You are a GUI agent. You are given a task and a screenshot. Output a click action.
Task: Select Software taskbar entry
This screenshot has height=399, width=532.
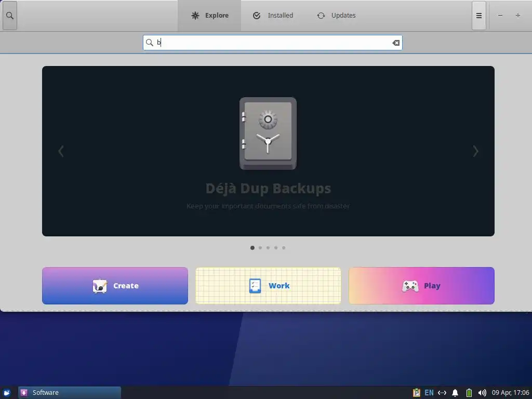[70, 393]
